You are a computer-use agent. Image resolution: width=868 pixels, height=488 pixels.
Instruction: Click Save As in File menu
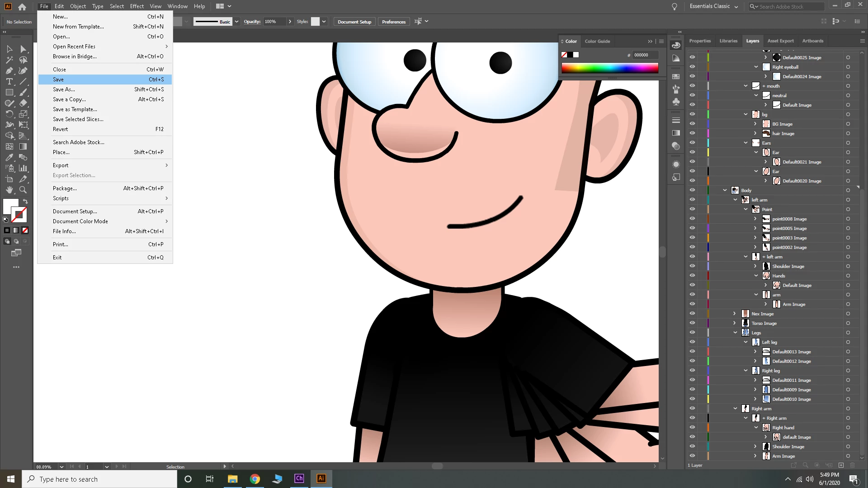coord(64,89)
